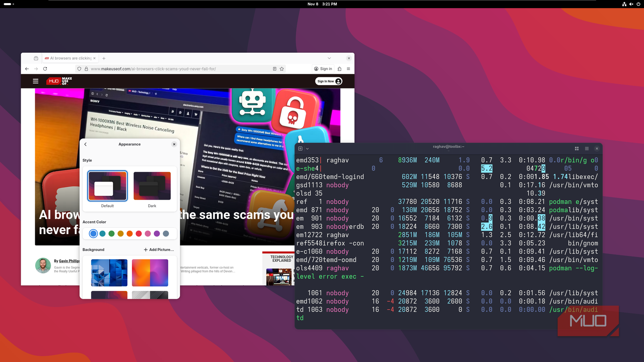This screenshot has width=644, height=362.
Task: Pick the pink accent color
Action: point(148,234)
